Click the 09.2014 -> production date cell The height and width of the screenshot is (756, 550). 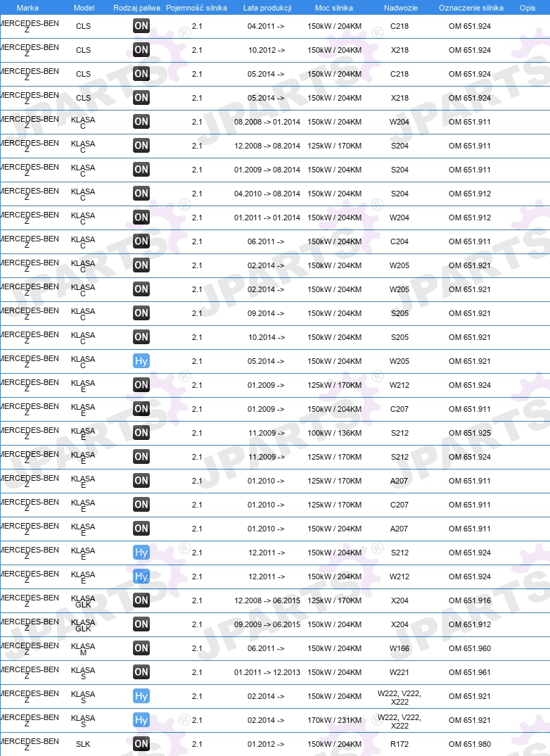click(x=266, y=313)
